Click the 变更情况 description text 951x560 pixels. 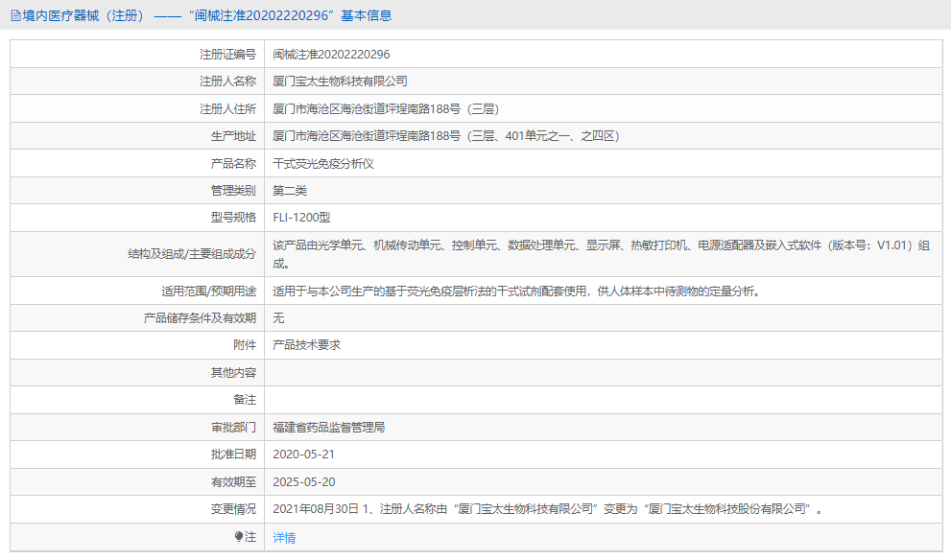(480, 510)
